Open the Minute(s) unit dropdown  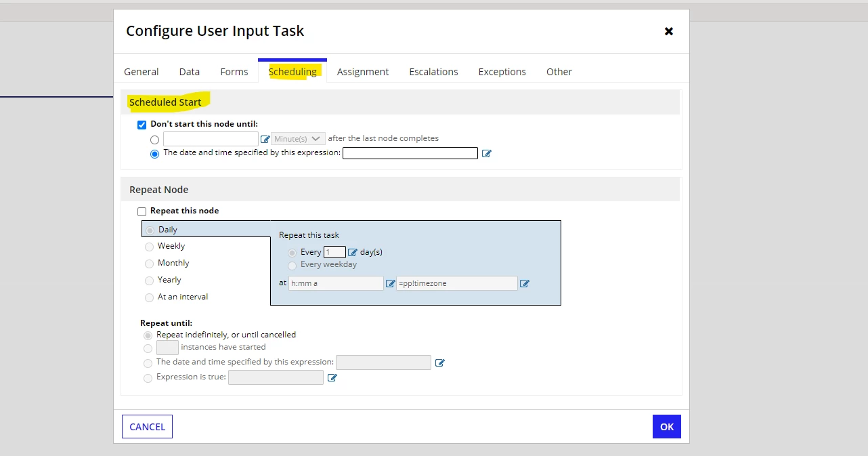(x=299, y=139)
